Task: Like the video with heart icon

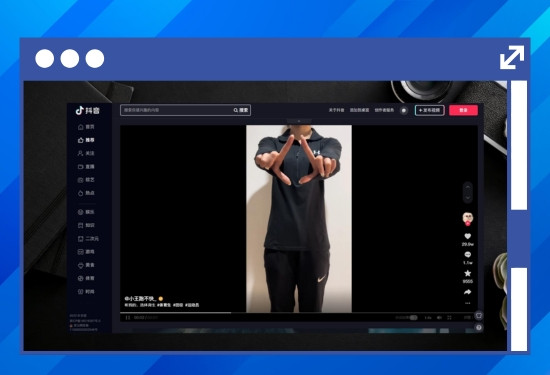Action: (468, 236)
